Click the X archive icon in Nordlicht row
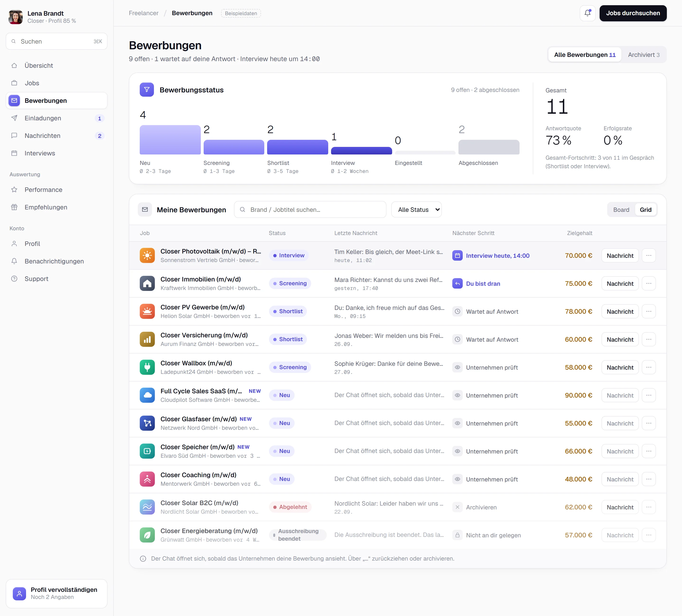 457,507
